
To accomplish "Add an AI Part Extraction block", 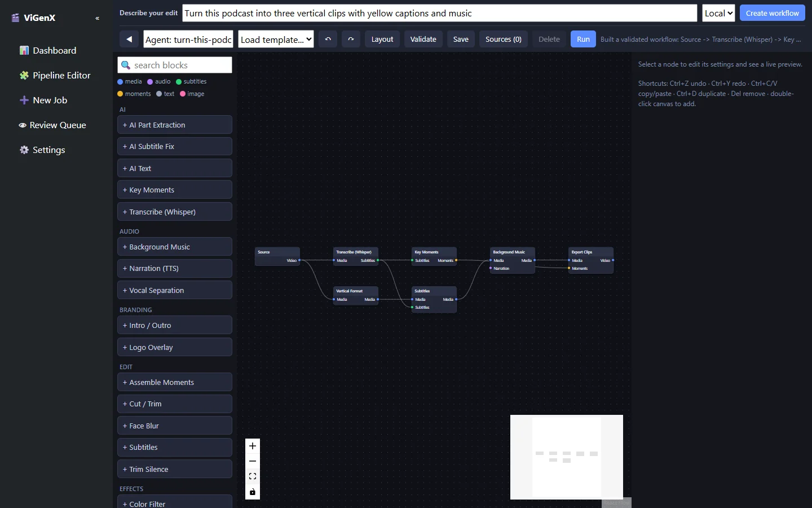I will (175, 125).
